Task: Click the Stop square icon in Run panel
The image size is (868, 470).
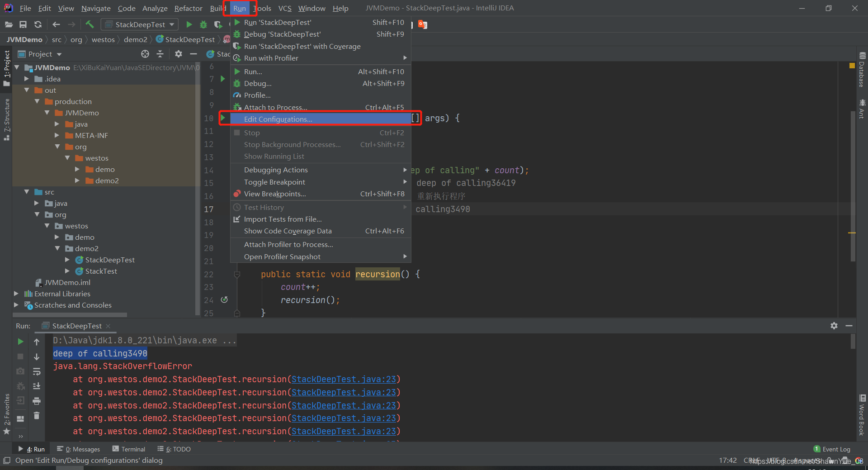Action: click(20, 356)
